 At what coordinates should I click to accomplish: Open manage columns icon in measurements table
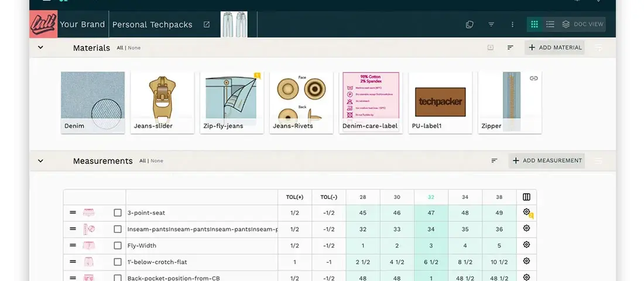pyautogui.click(x=526, y=197)
